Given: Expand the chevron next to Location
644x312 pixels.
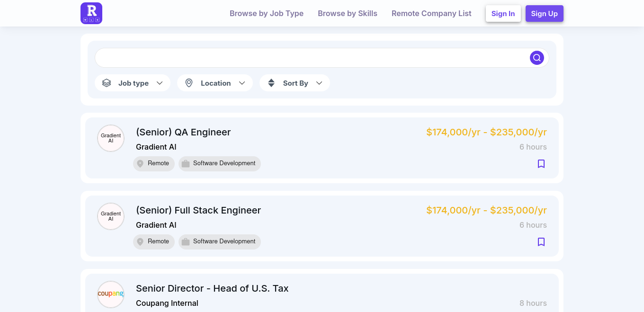Looking at the screenshot, I should [242, 83].
